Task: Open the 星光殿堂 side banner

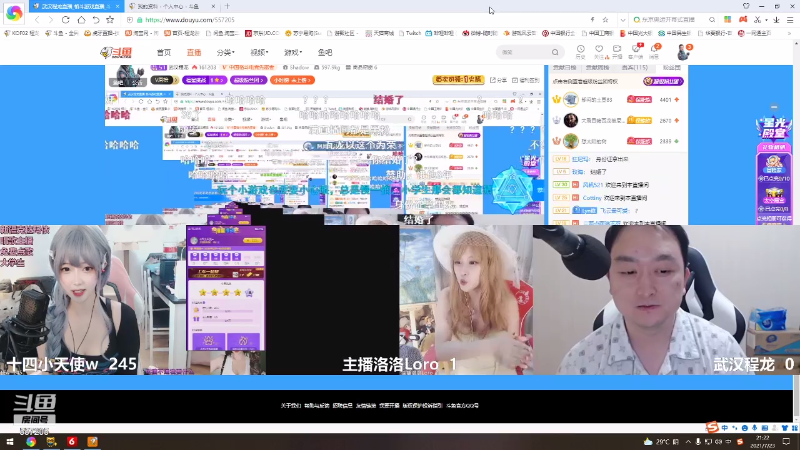Action: click(x=773, y=129)
